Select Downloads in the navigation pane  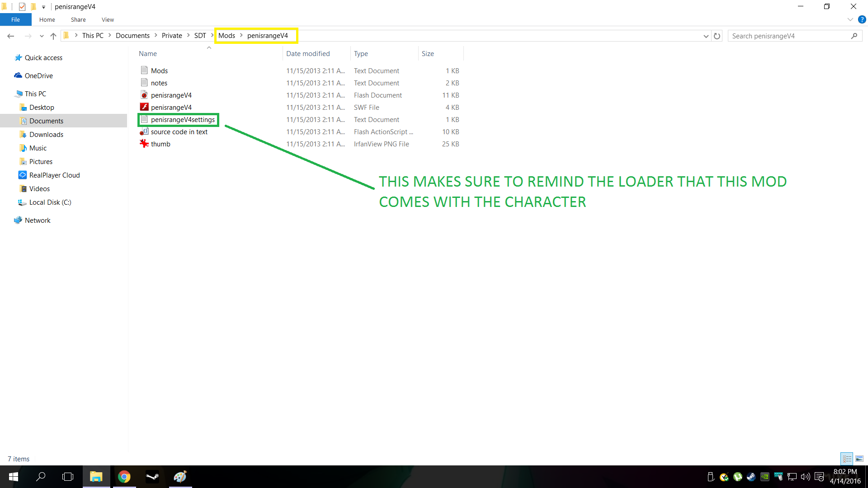coord(46,135)
